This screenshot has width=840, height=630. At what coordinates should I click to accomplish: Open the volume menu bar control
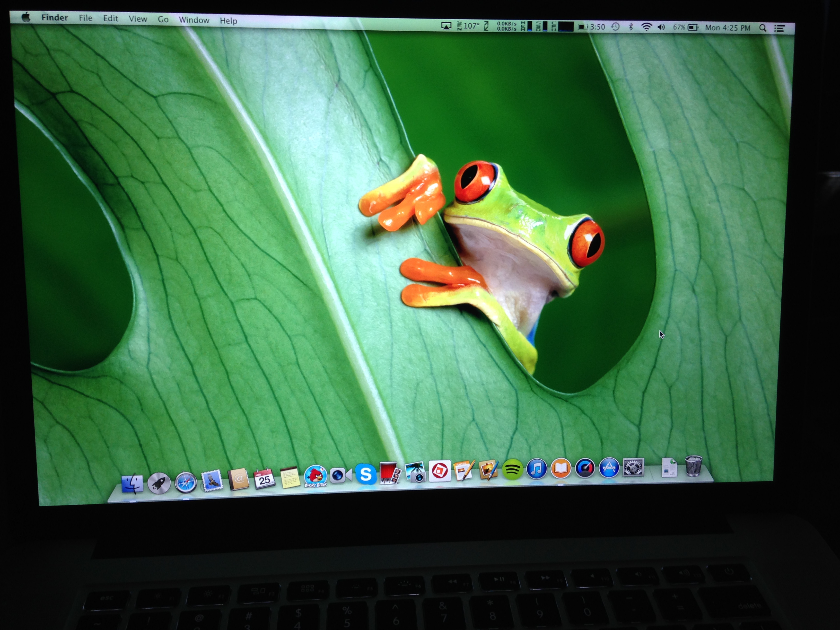tap(661, 27)
